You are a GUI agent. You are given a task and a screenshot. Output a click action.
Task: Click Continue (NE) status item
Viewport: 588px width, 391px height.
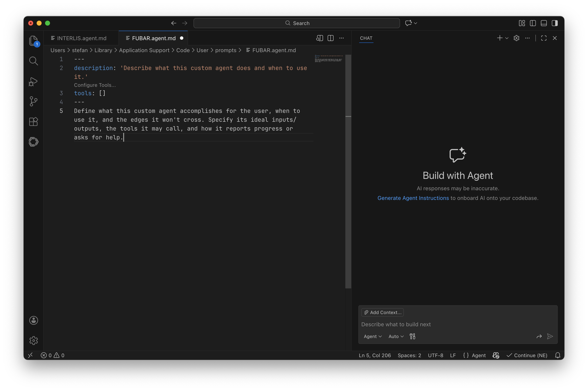click(527, 355)
